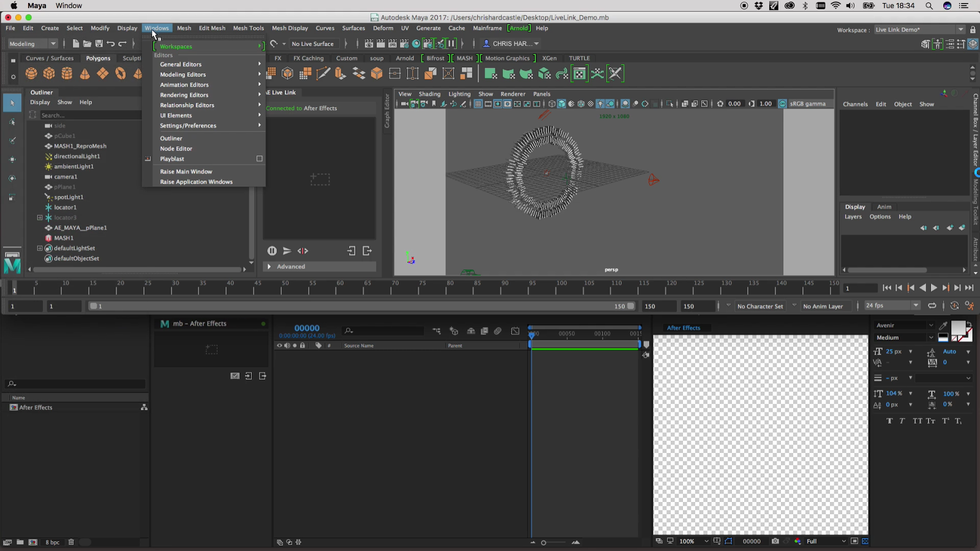Click the Bluetooth icon in menu bar
Screen dimensions: 980x551
pos(805,6)
